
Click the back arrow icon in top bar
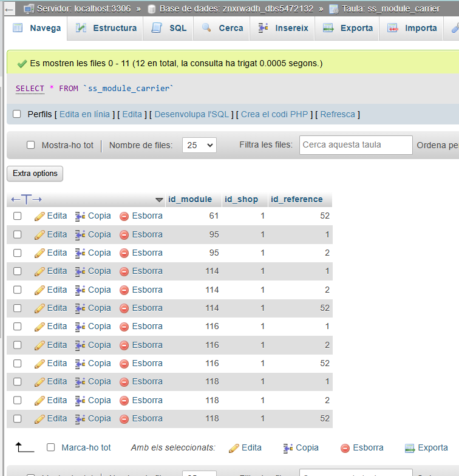(x=10, y=10)
